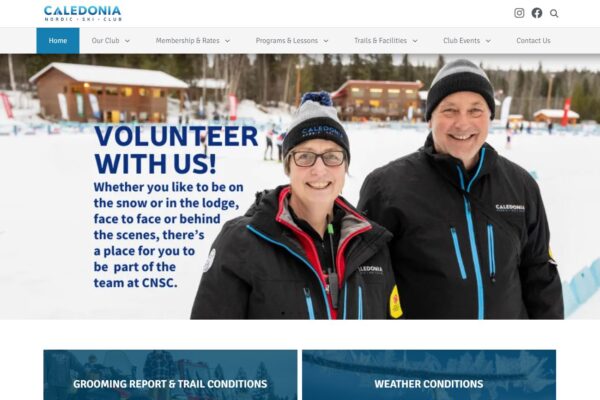Expand the Membership & Rates chevron
600x400 pixels.
227,41
